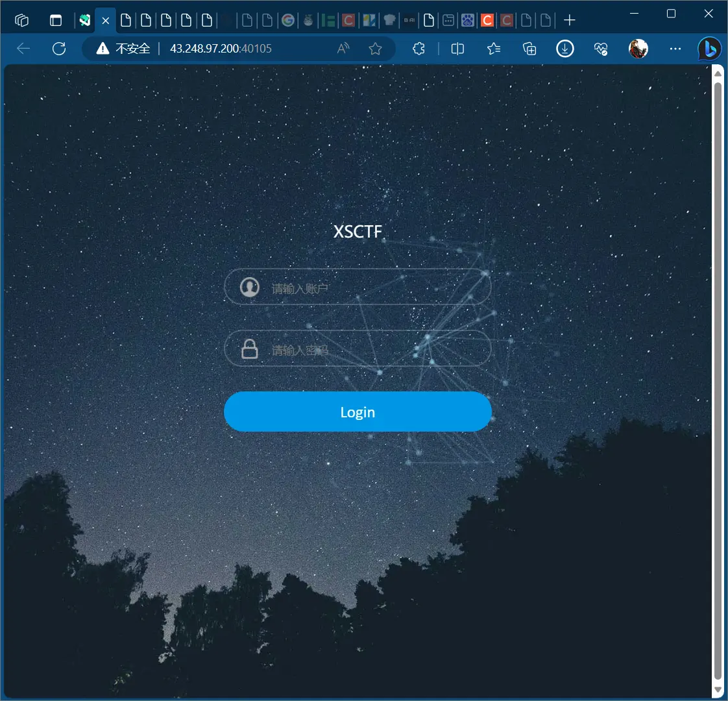Open the favorites list icon
The image size is (728, 701).
click(494, 49)
